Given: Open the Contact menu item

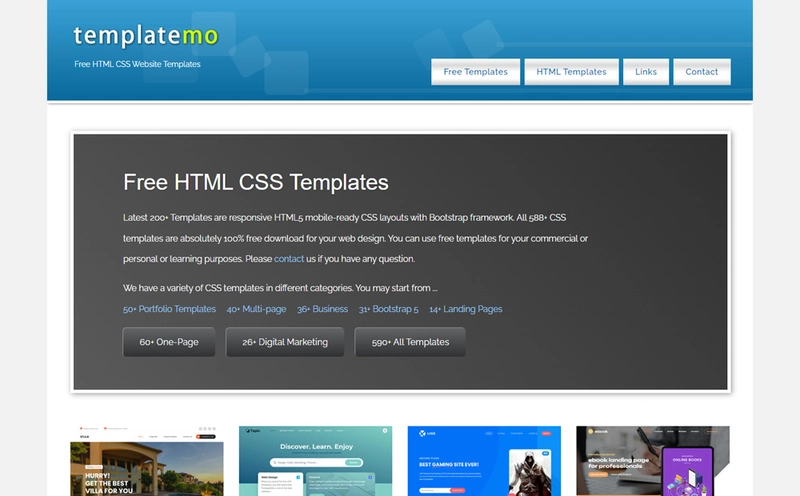Looking at the screenshot, I should [702, 71].
